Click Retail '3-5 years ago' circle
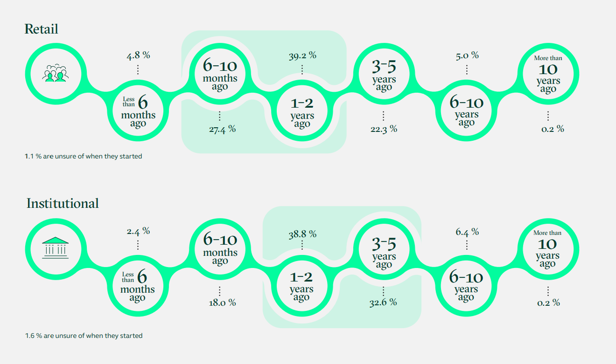Screen dimensions: 616x364 click(x=384, y=75)
